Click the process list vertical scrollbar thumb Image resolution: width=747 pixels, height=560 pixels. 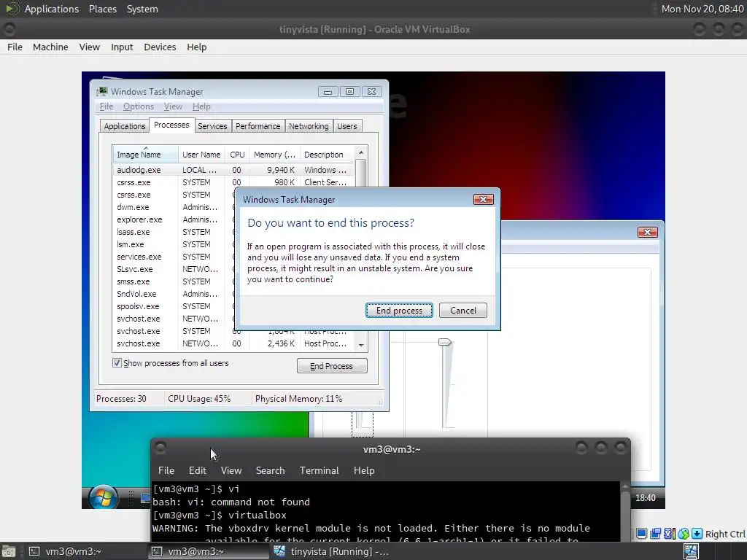coord(361,174)
